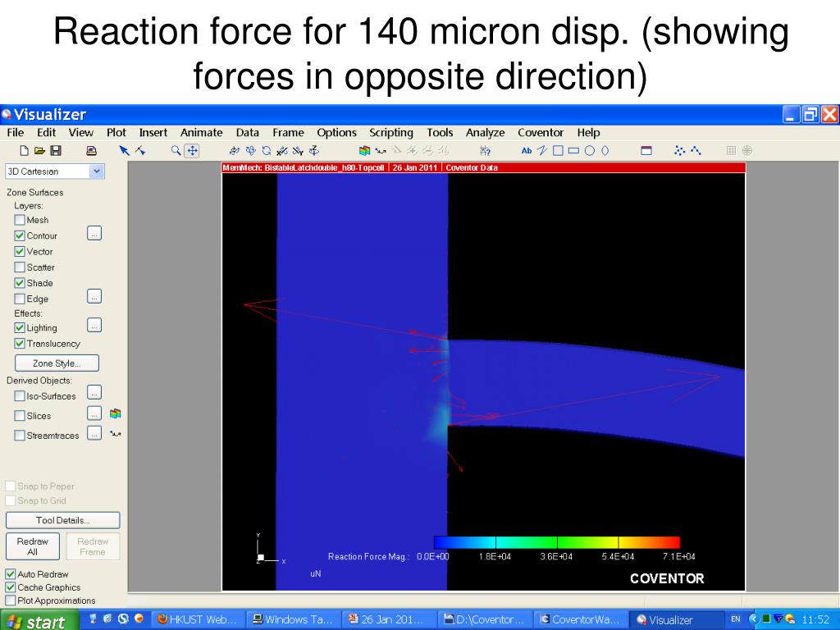Select the X-axis rotate tool
The image size is (840, 630).
pyautogui.click(x=282, y=151)
